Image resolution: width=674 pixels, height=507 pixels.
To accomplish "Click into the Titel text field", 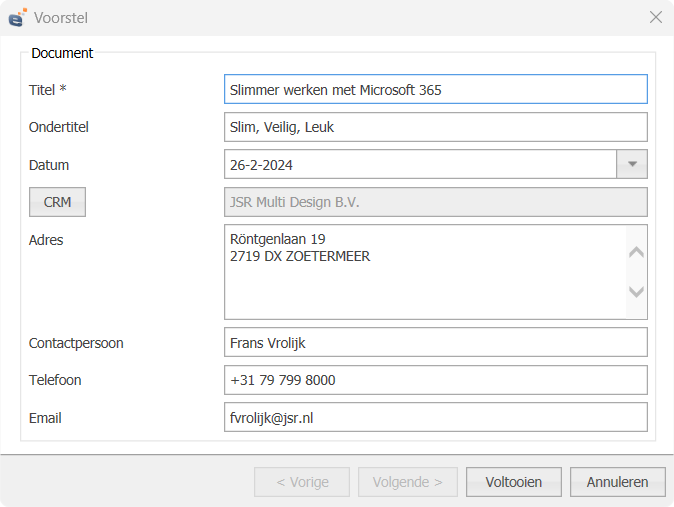I will [435, 89].
